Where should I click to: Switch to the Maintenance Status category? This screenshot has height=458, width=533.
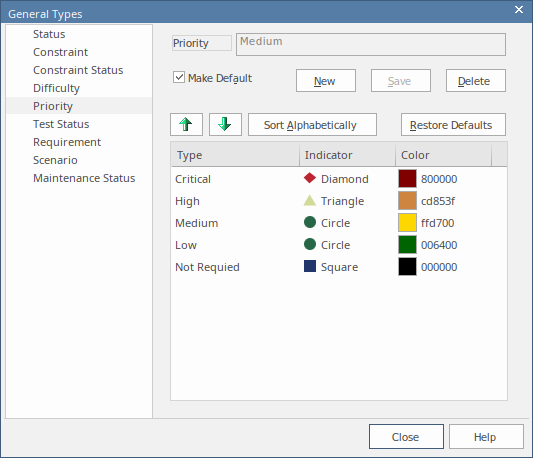84,178
